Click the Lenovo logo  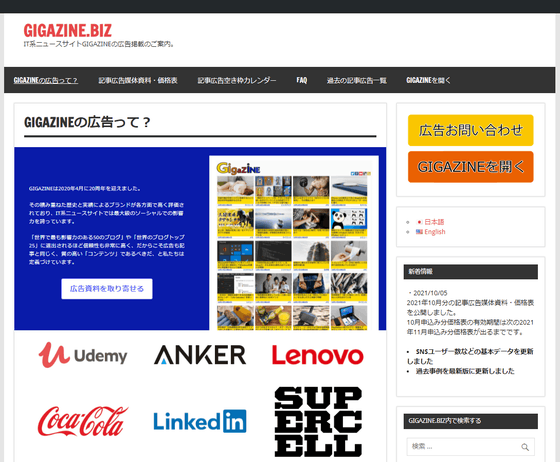318,355
